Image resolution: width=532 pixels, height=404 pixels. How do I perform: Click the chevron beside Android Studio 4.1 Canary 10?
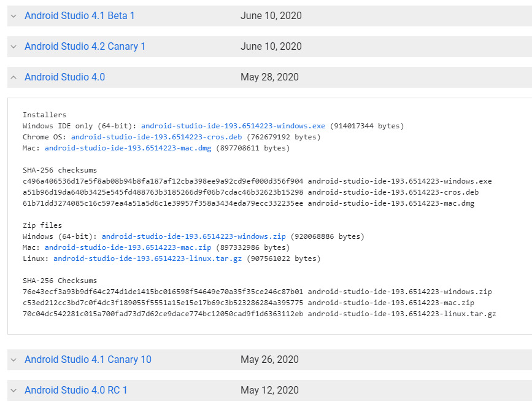[x=13, y=359]
